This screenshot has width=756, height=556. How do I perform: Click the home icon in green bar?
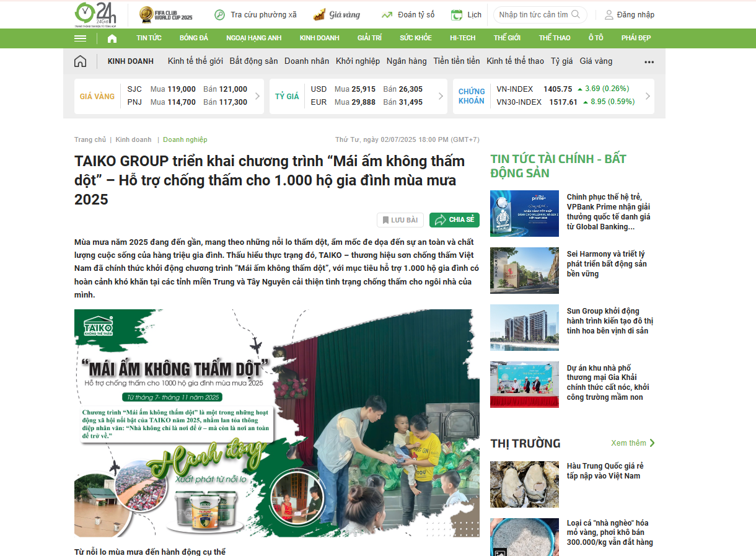tap(112, 38)
